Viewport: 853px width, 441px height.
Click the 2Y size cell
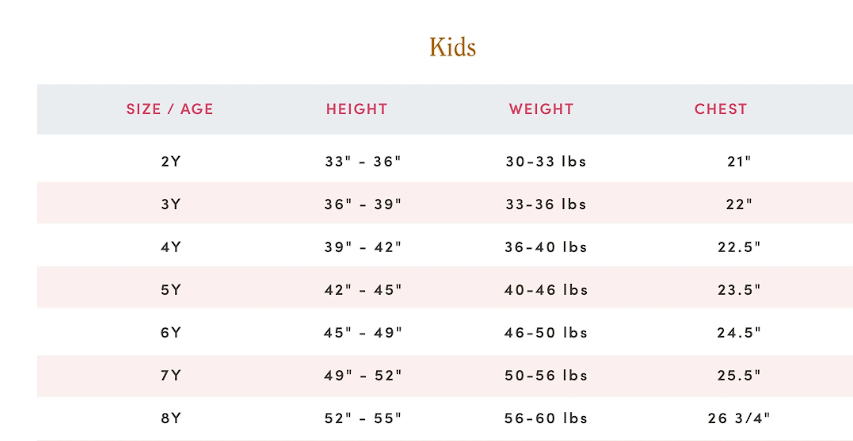pyautogui.click(x=171, y=162)
